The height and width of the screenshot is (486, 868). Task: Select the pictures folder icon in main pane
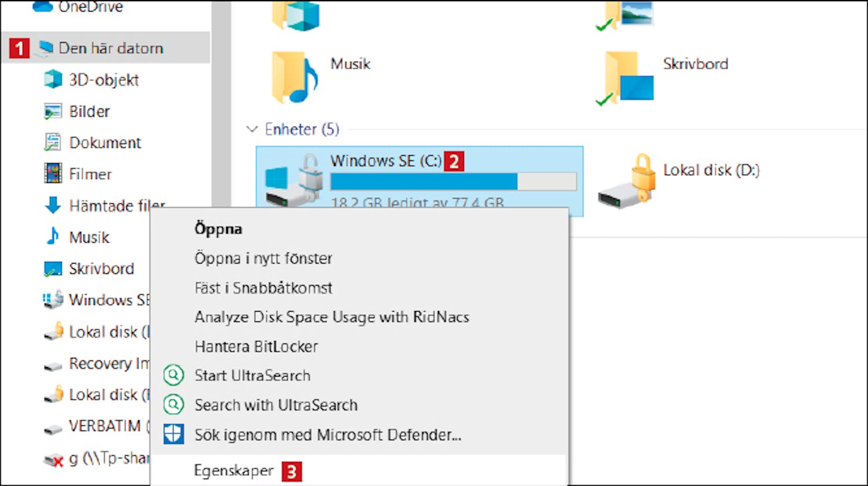(626, 15)
